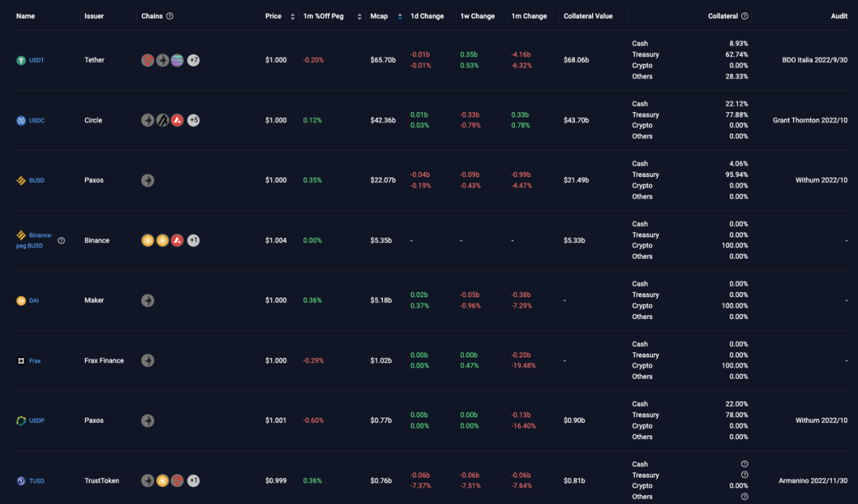The width and height of the screenshot is (858, 504).
Task: Click the Tron chain icon in TUSD row
Action: [x=177, y=481]
